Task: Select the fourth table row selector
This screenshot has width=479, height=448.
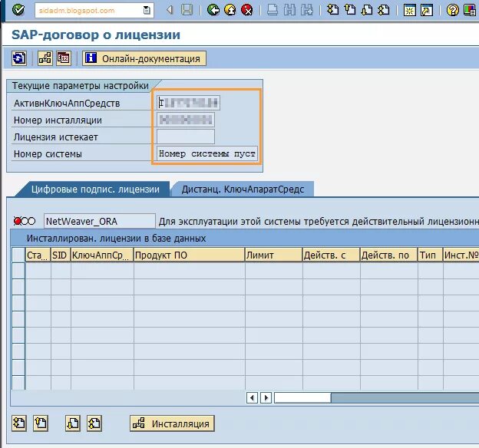Action: pos(18,319)
